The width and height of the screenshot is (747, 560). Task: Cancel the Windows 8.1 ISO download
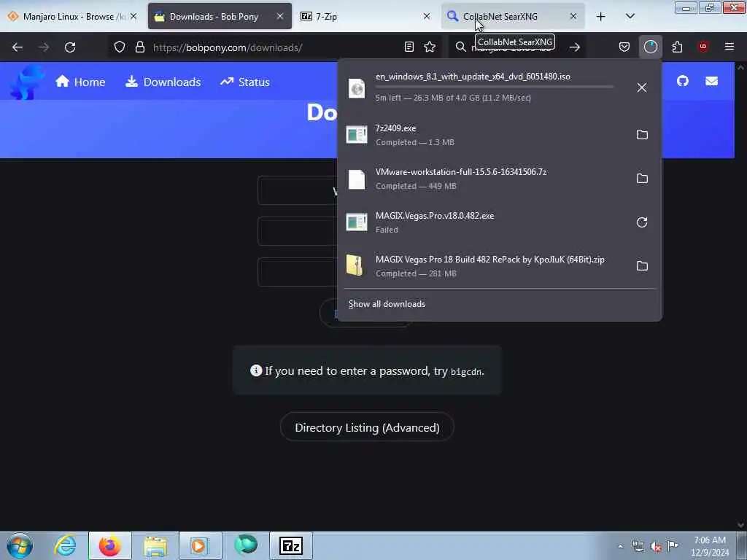[642, 87]
